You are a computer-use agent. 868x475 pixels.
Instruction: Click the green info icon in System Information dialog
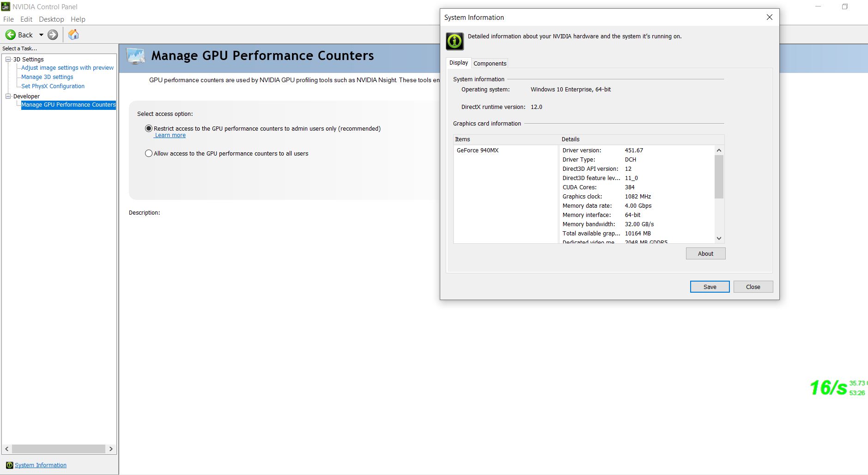click(x=455, y=41)
